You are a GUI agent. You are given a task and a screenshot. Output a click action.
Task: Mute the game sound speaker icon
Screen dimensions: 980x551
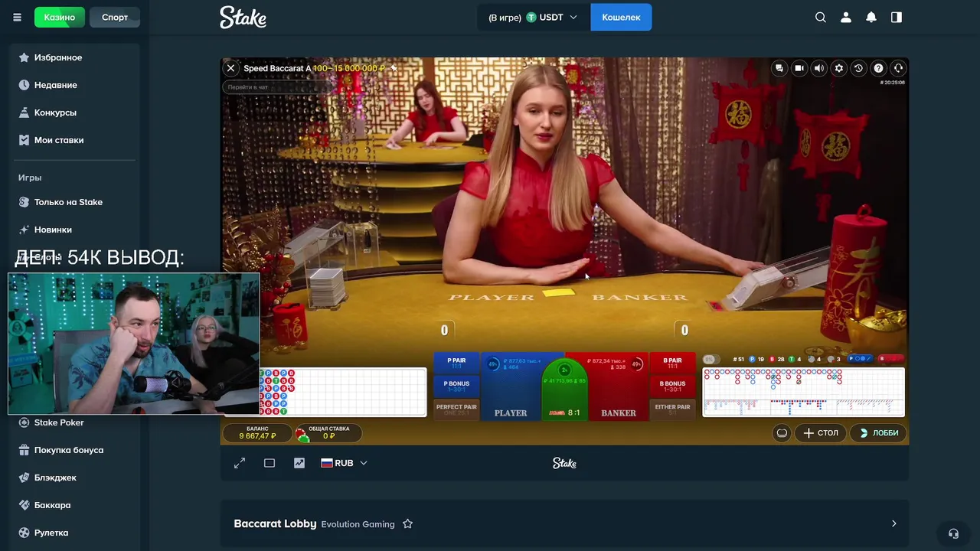pos(819,68)
